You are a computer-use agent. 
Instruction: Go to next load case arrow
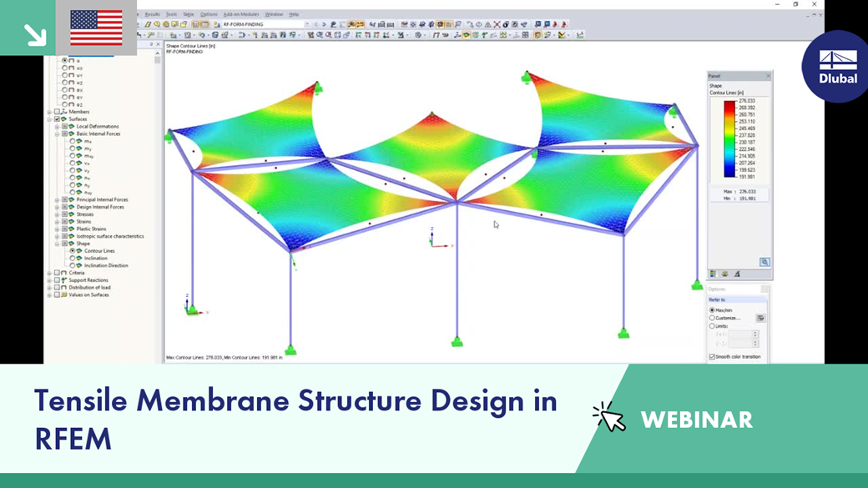[x=325, y=24]
